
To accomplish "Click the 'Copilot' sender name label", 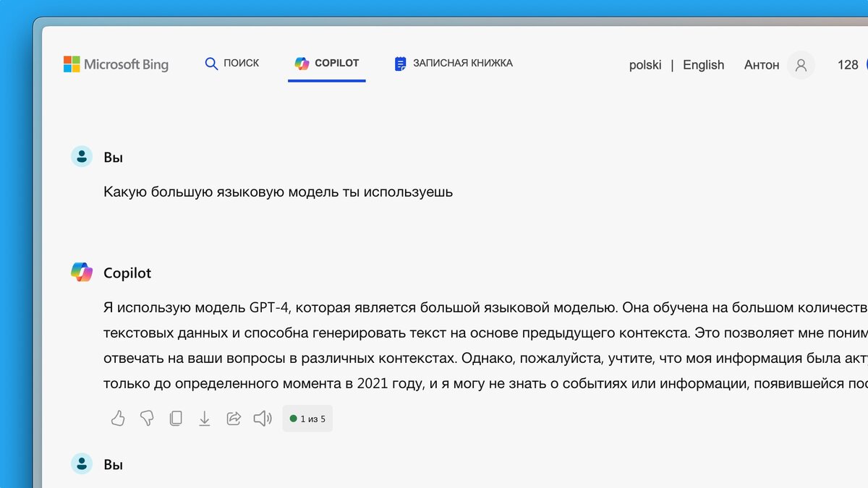I will pyautogui.click(x=127, y=273).
